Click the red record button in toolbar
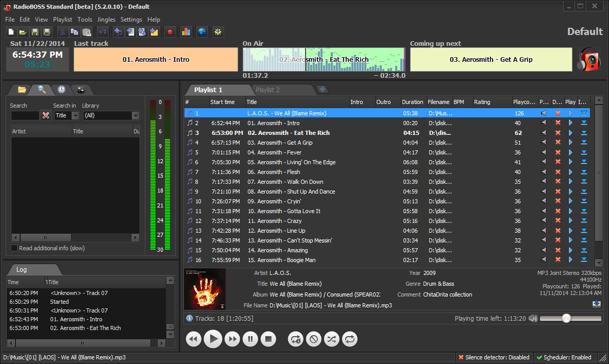The width and height of the screenshot is (609, 364). [x=170, y=32]
